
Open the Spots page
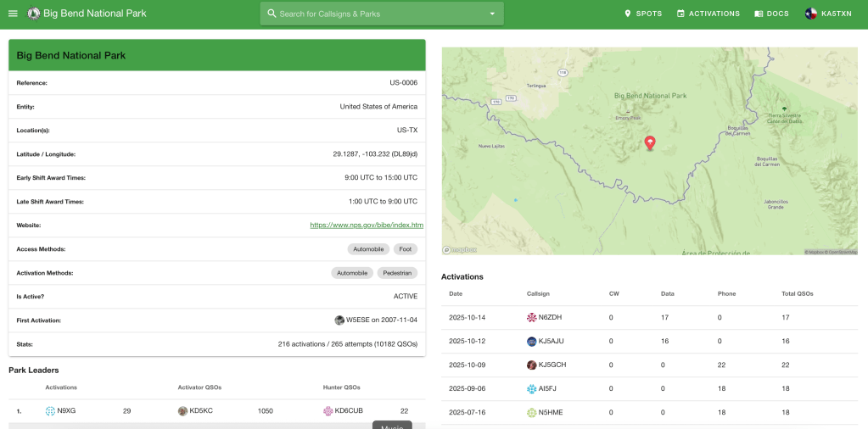click(x=643, y=14)
